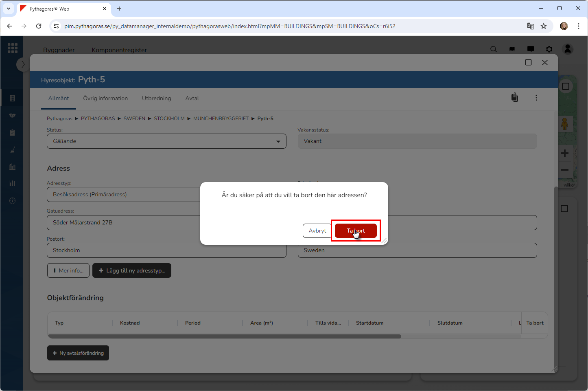Open the Status dropdown showing Gällande
This screenshot has height=391, width=588.
tap(166, 141)
